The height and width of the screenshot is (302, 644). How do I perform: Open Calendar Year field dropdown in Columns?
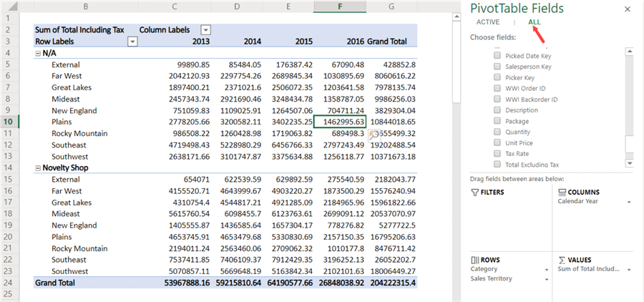pyautogui.click(x=629, y=202)
